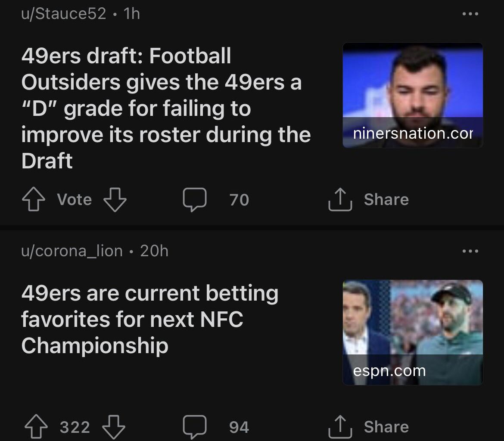Open more options for the u/Stauce52 post
The width and height of the screenshot is (504, 441).
pyautogui.click(x=470, y=14)
